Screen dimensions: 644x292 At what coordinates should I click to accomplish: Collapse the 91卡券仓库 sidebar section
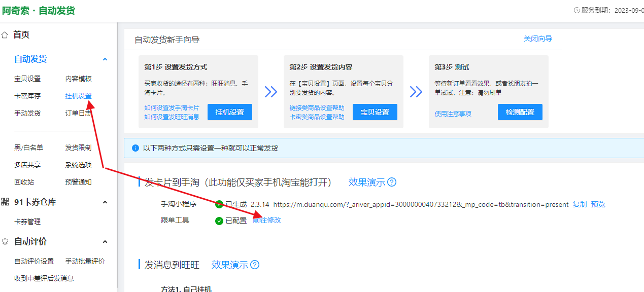(105, 202)
